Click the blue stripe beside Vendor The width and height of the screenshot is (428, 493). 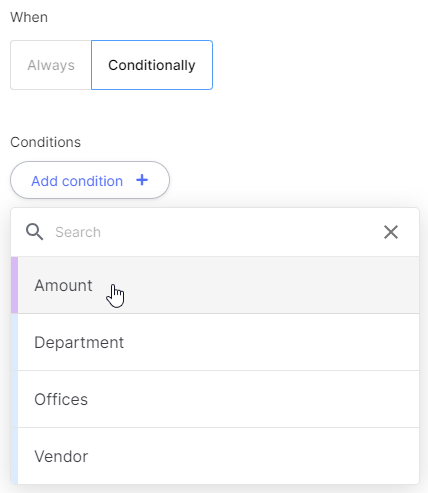14,456
